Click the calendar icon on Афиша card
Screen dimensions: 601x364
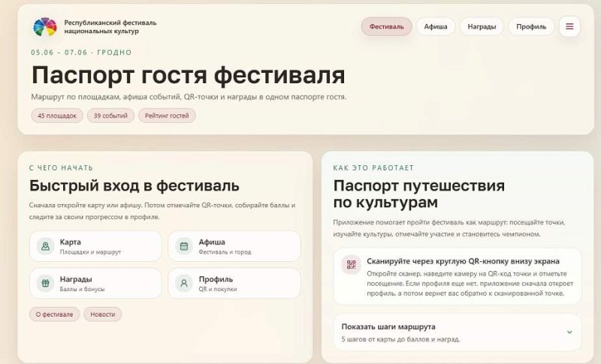click(x=184, y=246)
